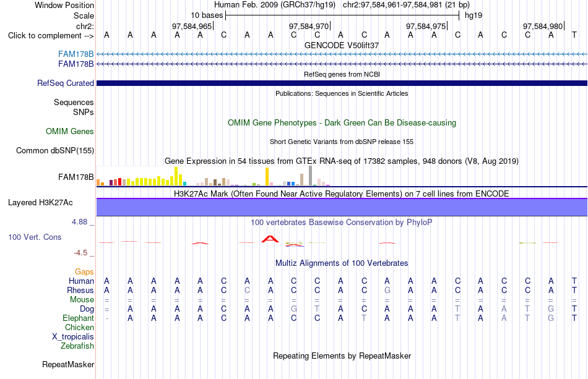Click the Layered H3K27Ac label
The height and width of the screenshot is (379, 588).
click(40, 203)
